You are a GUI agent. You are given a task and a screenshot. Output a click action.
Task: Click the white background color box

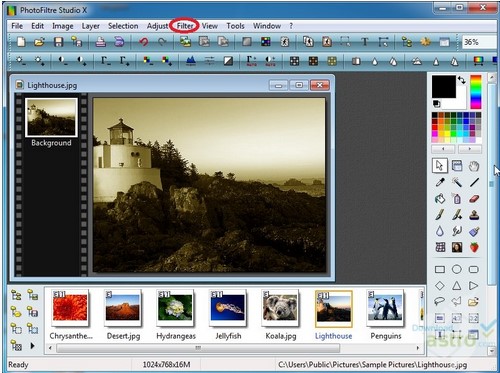(x=461, y=102)
